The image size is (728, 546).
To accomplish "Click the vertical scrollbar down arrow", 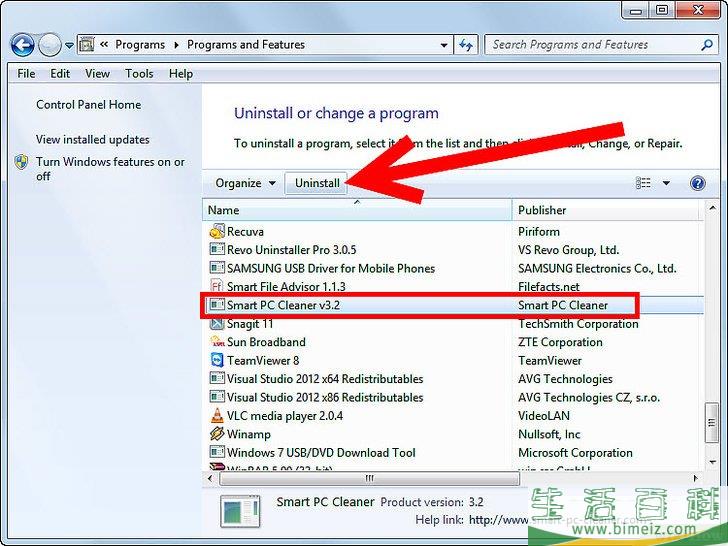I will coord(712,462).
